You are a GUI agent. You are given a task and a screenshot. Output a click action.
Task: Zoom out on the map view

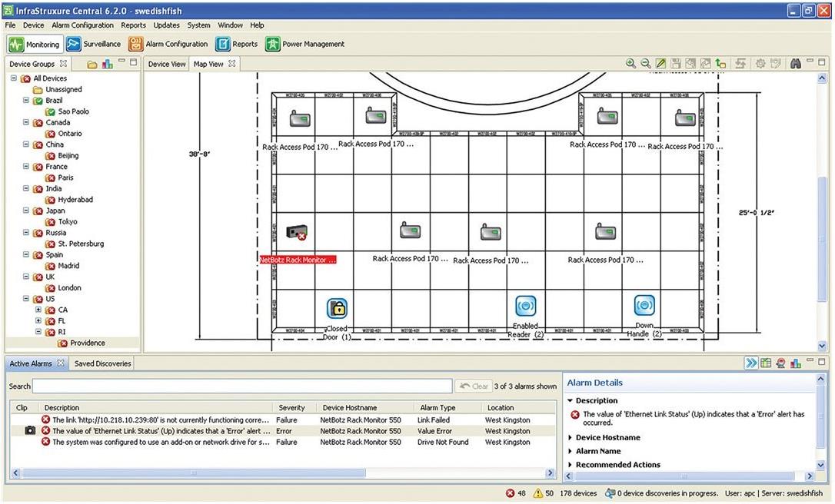pyautogui.click(x=645, y=63)
